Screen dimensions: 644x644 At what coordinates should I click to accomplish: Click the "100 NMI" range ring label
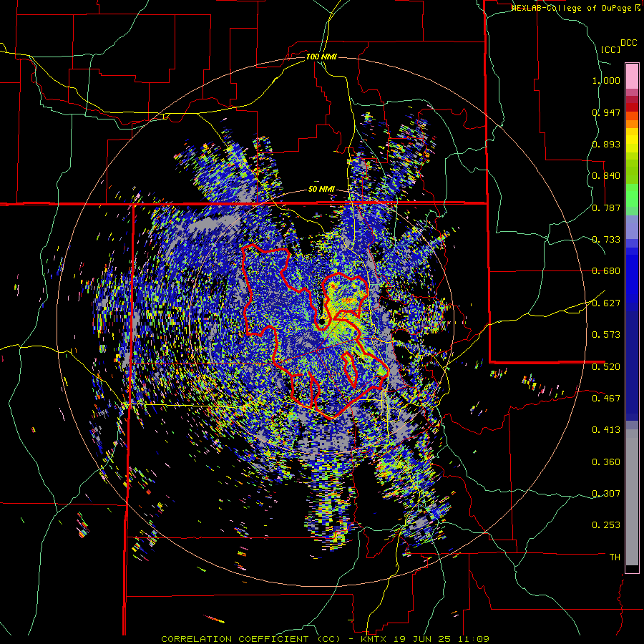coord(321,57)
